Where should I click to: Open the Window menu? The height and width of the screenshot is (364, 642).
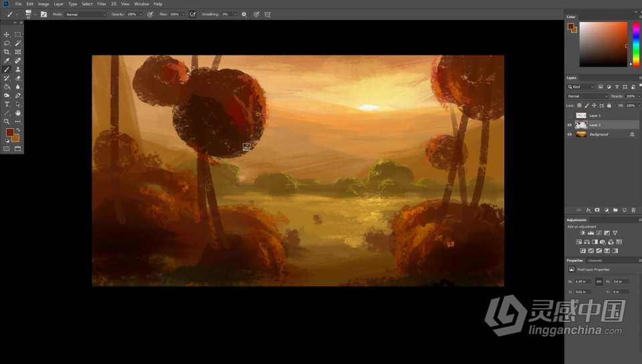click(x=142, y=4)
